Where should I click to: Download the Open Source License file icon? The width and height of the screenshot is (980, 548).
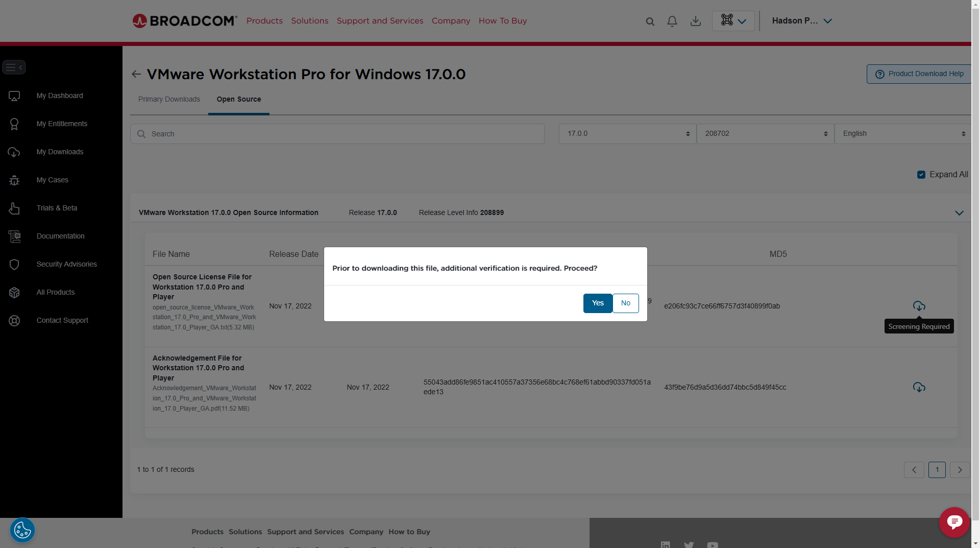point(919,306)
